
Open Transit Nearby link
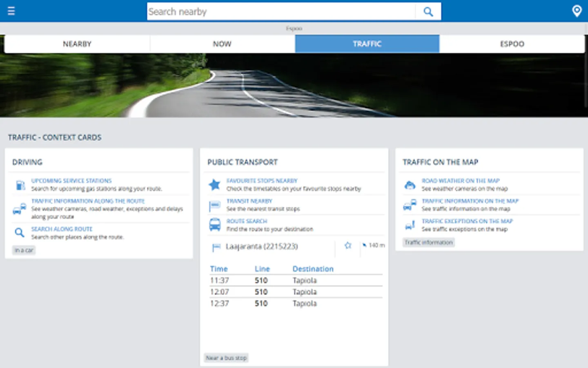(249, 201)
